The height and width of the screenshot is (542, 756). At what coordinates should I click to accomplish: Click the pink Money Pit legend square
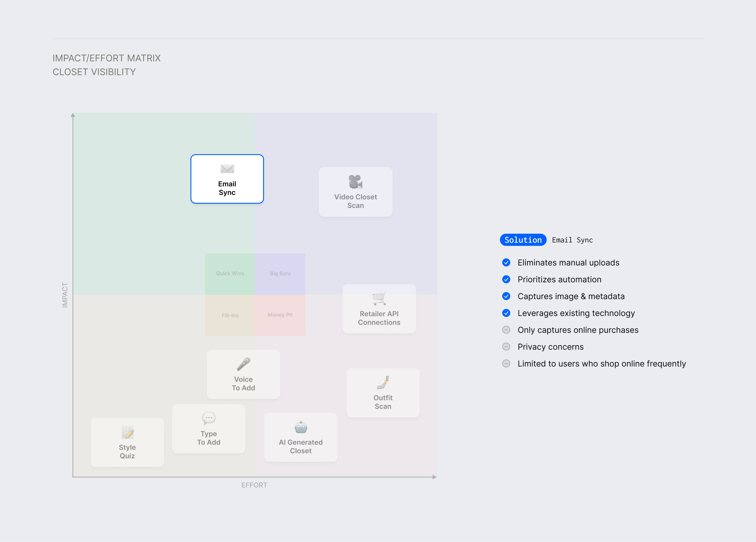pyautogui.click(x=280, y=315)
